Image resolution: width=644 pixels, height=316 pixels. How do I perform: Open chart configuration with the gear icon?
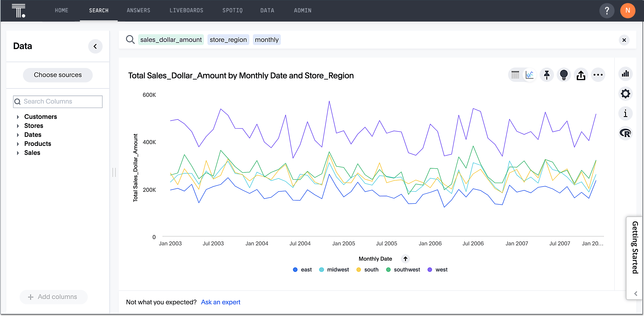626,94
